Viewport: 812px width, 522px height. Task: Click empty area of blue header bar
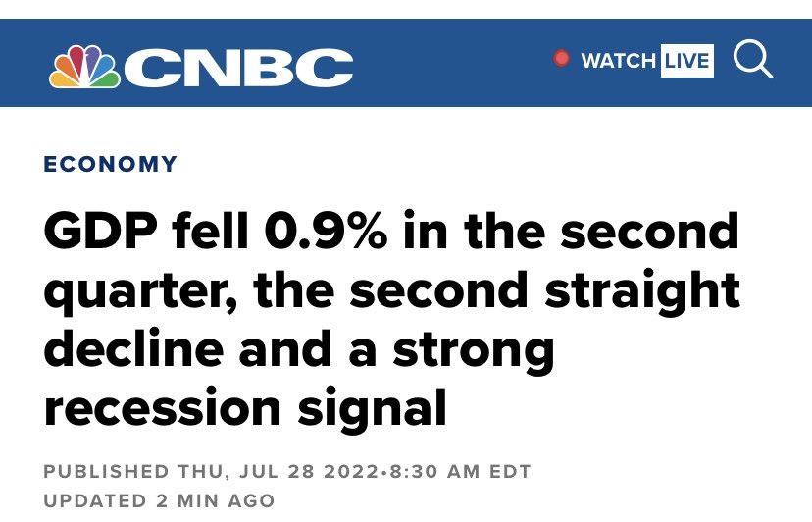(x=450, y=62)
